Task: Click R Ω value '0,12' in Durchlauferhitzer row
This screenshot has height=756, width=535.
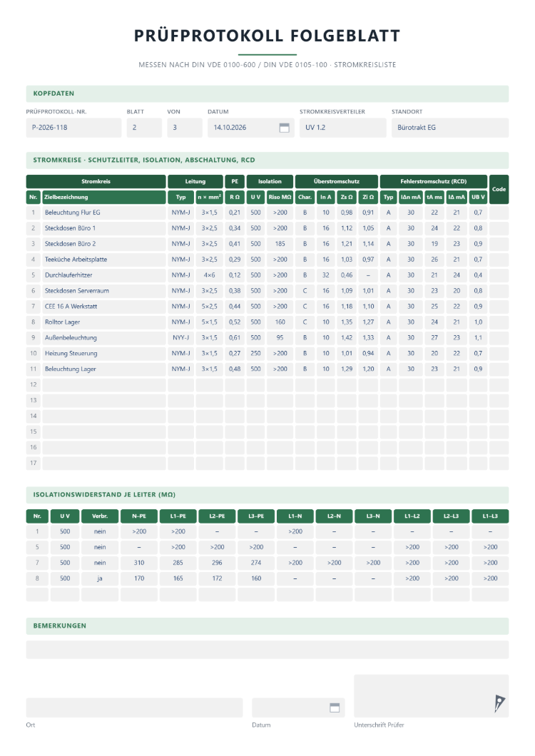Action: 235,275
